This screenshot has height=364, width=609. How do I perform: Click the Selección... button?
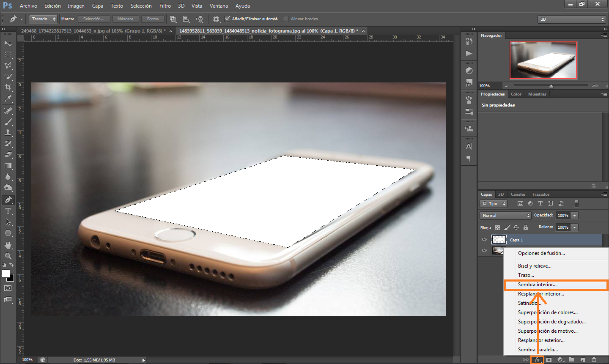pos(94,19)
